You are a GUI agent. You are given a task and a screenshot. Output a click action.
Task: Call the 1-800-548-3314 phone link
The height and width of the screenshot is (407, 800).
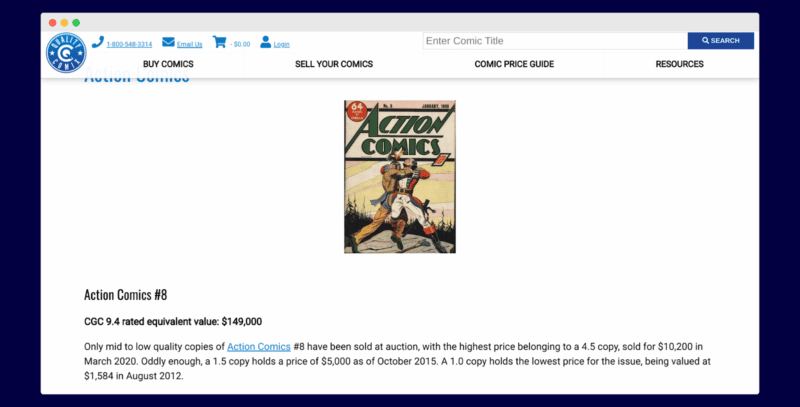129,44
